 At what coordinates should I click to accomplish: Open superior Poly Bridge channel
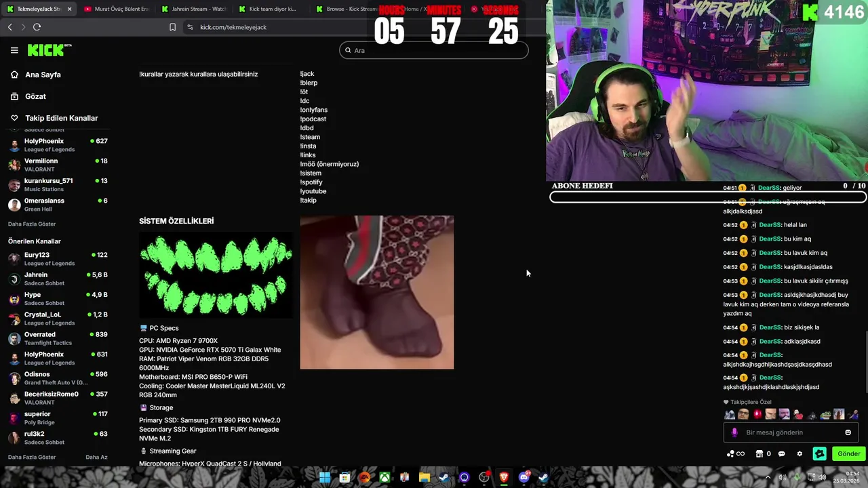pos(58,418)
